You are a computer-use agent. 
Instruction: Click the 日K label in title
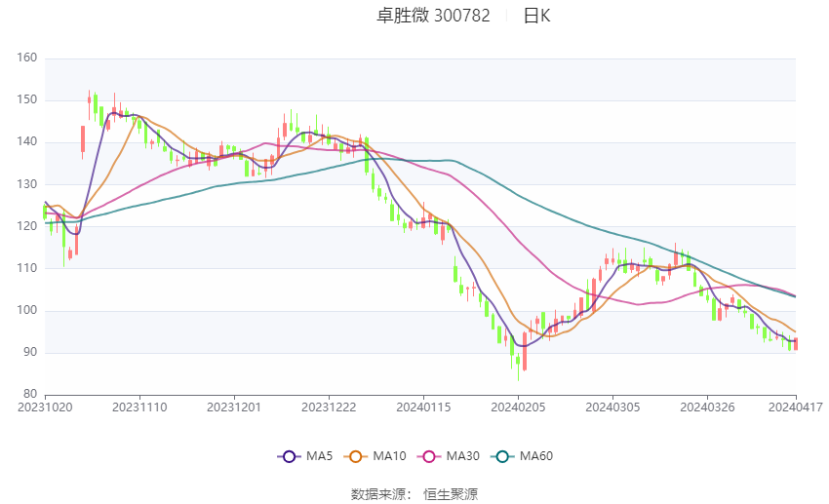click(536, 16)
